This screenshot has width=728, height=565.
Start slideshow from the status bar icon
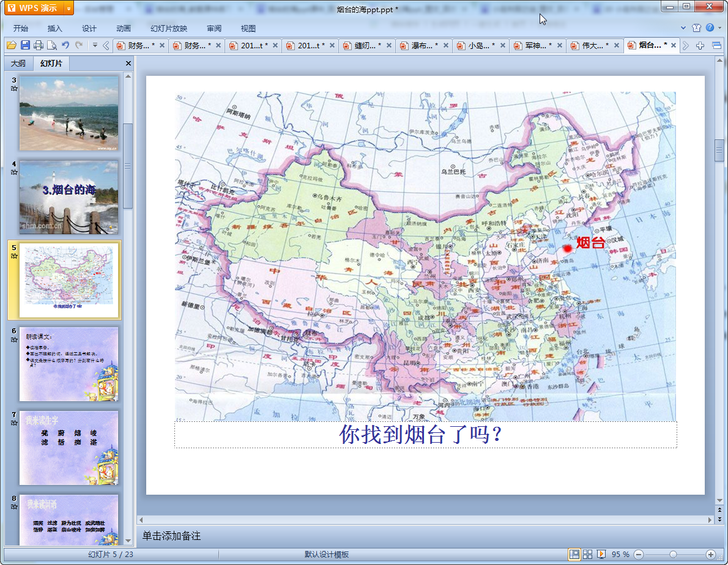pos(601,554)
